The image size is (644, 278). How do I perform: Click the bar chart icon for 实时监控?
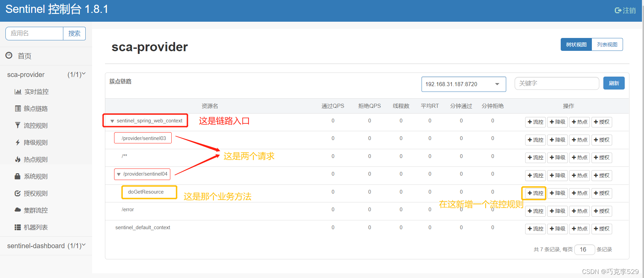pyautogui.click(x=18, y=92)
